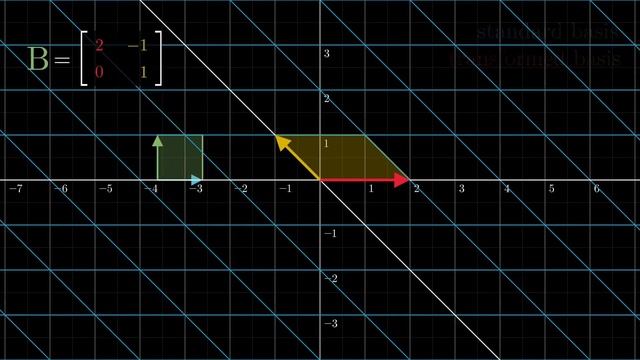Click the red basis vector arrowhead
The width and height of the screenshot is (640, 360).
401,180
